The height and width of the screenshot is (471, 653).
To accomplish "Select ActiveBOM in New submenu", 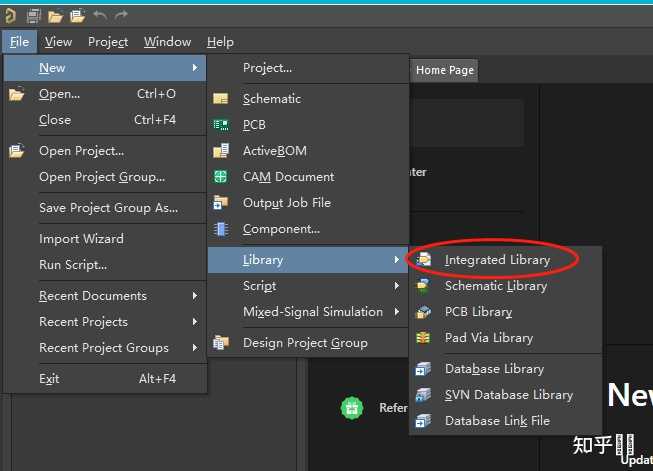I will [308, 151].
